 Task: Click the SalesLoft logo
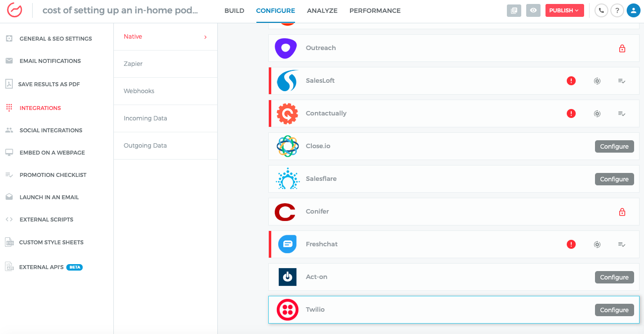pos(287,81)
